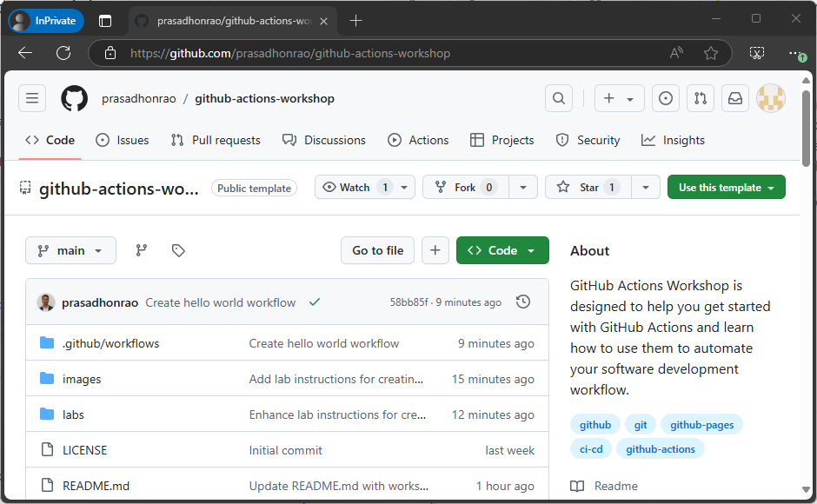
Task: Click prasadhonrao's commit author avatar
Action: [x=46, y=302]
